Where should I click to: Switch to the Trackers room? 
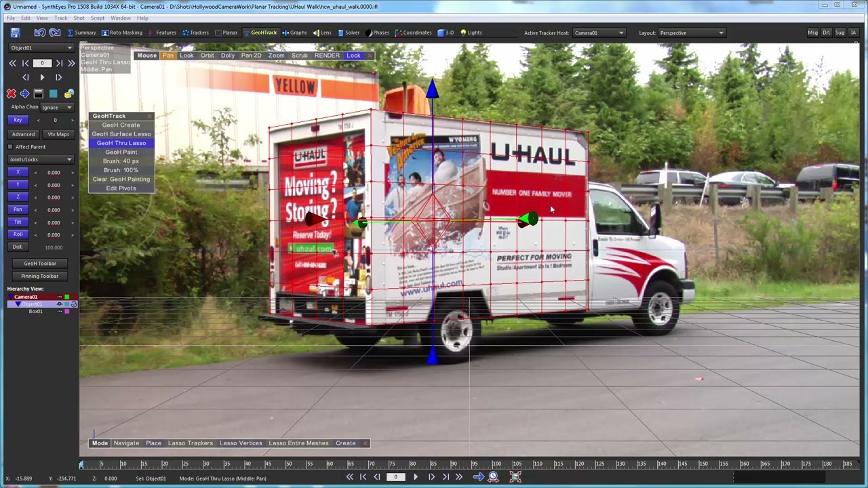pos(195,33)
